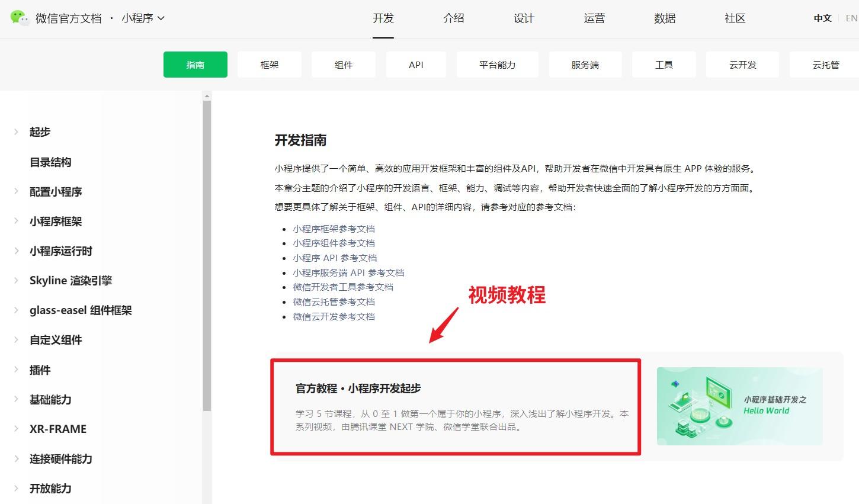The width and height of the screenshot is (859, 504).
Task: Expand the XR-FRAME sidebar chevron
Action: click(x=17, y=429)
